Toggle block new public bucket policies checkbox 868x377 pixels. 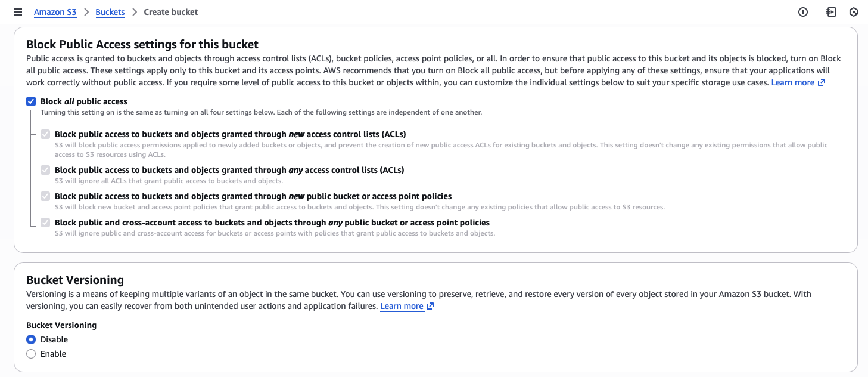(45, 196)
